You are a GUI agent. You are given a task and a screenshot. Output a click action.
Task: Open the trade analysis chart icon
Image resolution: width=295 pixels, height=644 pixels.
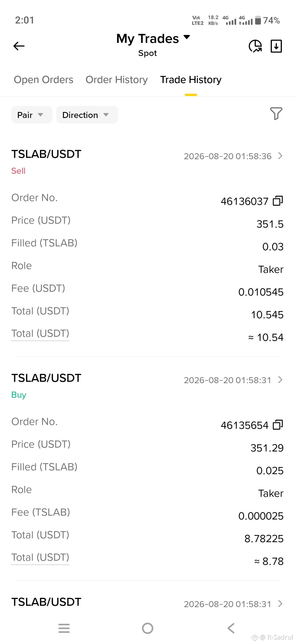(255, 46)
